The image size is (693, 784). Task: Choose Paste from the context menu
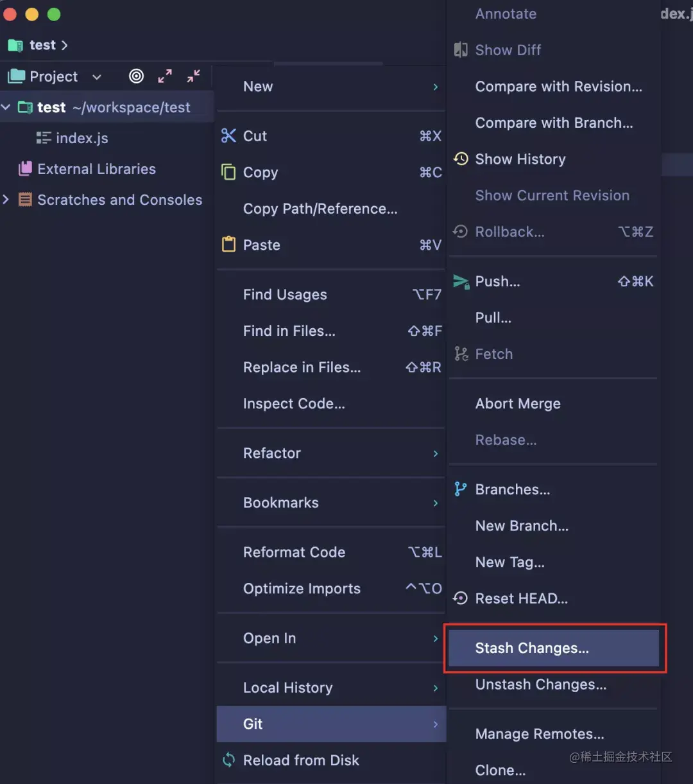click(x=331, y=245)
